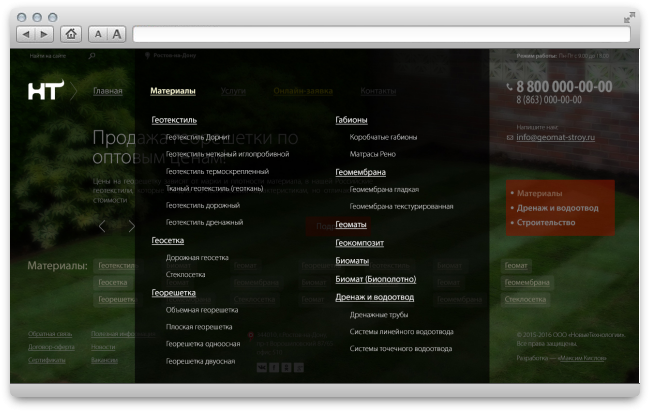Go to the Главная menu item

tap(108, 91)
